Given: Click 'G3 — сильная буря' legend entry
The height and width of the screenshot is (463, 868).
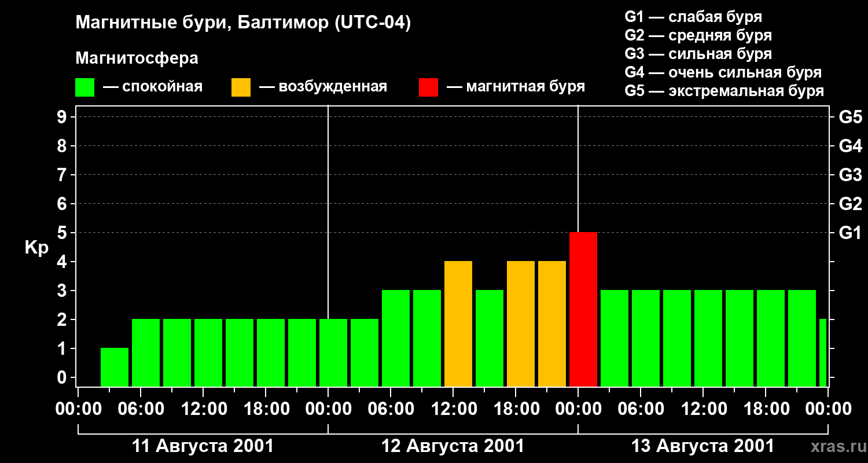Looking at the screenshot, I should tap(698, 54).
